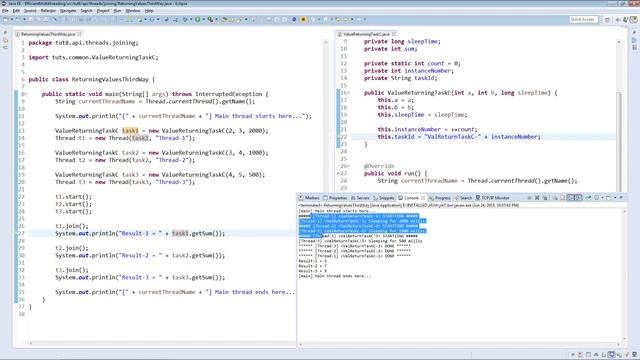
Task: Click the line 'Result-1 = 5' in console
Action: (x=312, y=261)
